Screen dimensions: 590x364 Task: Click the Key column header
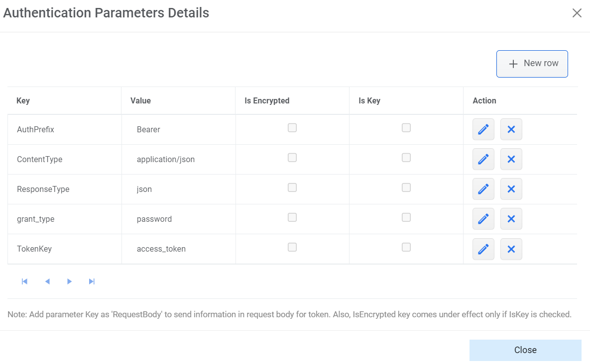(23, 100)
